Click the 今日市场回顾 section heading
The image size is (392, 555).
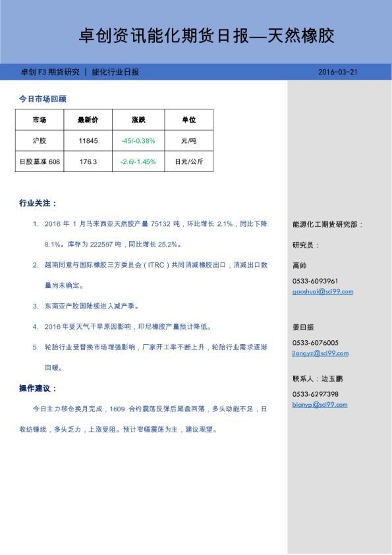[43, 99]
